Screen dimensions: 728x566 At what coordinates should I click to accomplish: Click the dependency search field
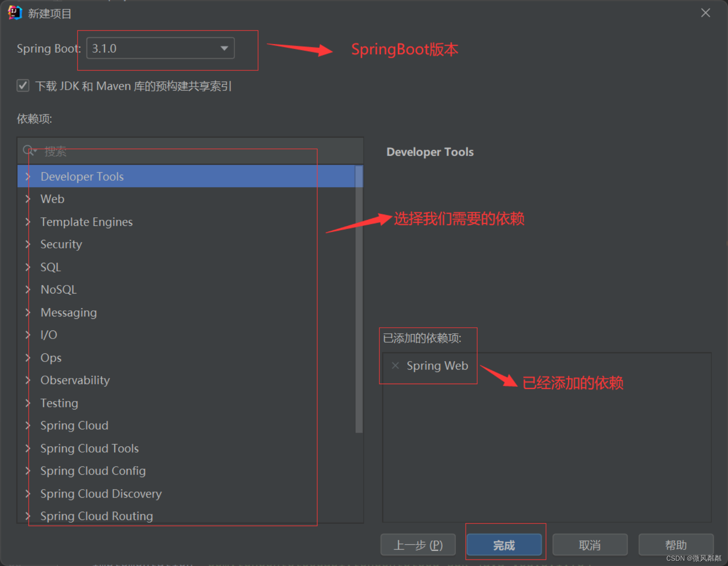[190, 151]
